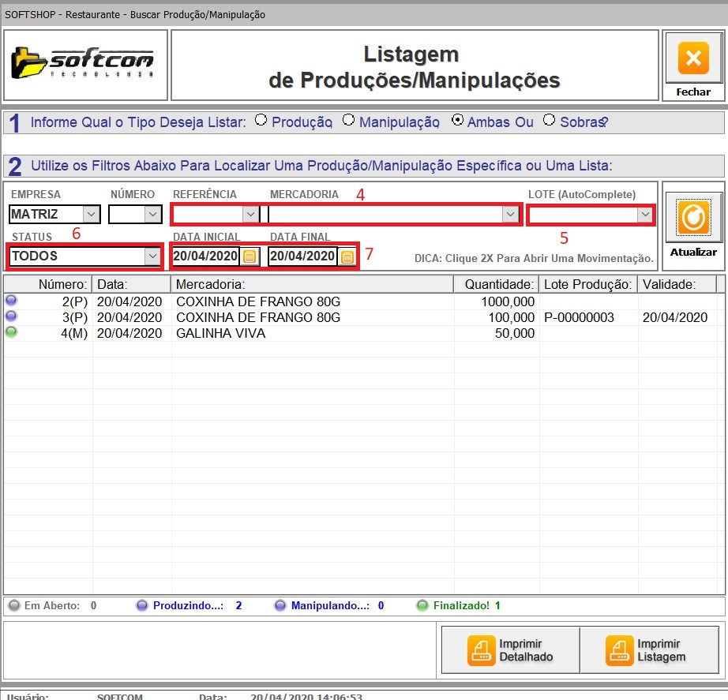Open the Número dropdown
Screen dimensions: 728x700
152,214
